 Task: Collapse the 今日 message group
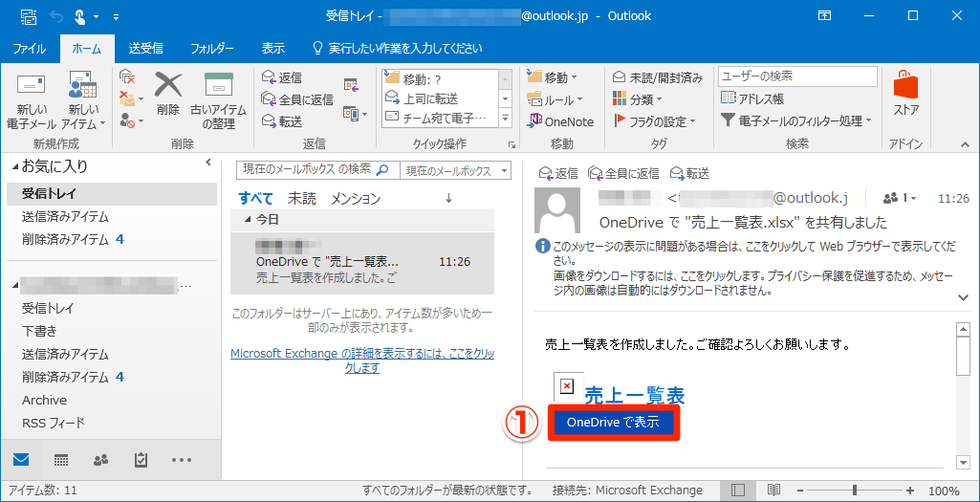pos(249,219)
